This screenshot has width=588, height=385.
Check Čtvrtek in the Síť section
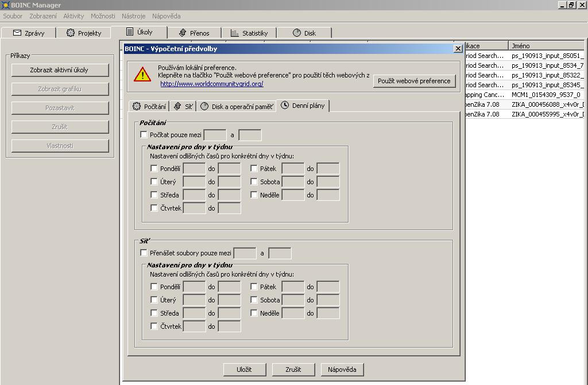(x=154, y=326)
